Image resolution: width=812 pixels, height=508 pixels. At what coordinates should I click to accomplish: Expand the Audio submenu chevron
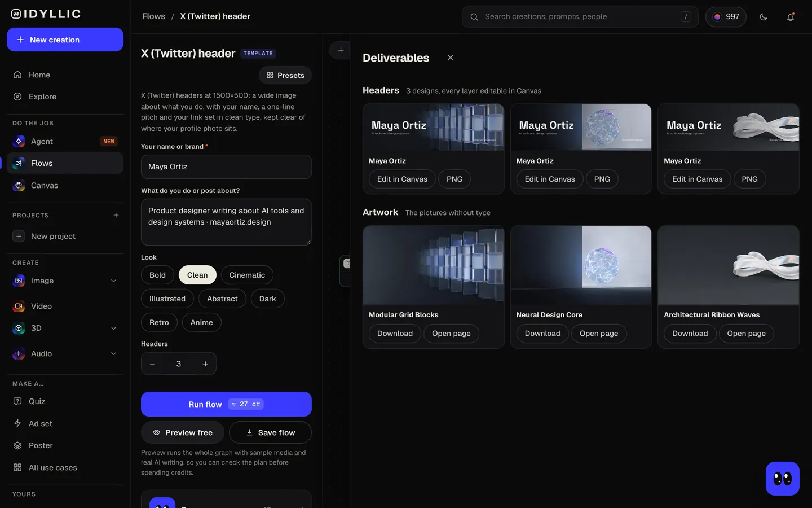click(113, 354)
